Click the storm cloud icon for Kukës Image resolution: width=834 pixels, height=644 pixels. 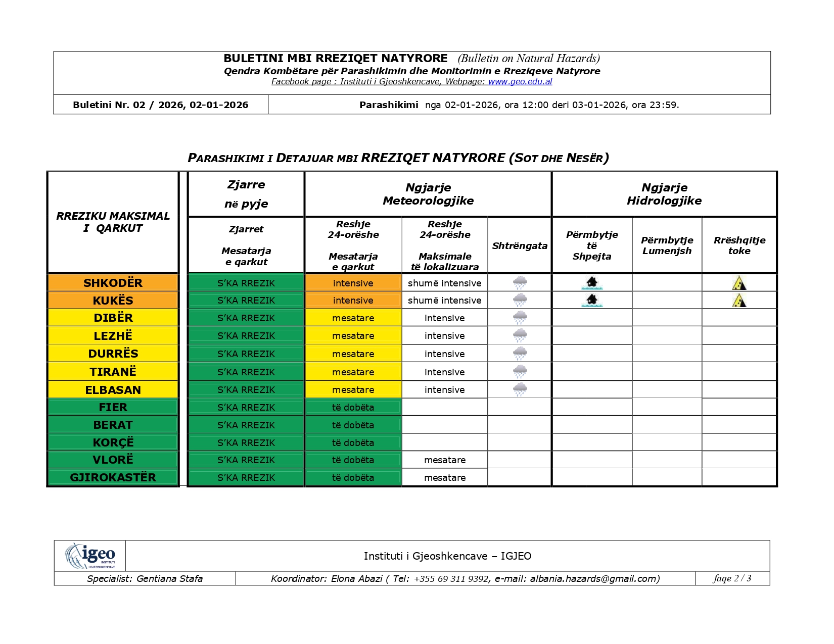click(520, 301)
